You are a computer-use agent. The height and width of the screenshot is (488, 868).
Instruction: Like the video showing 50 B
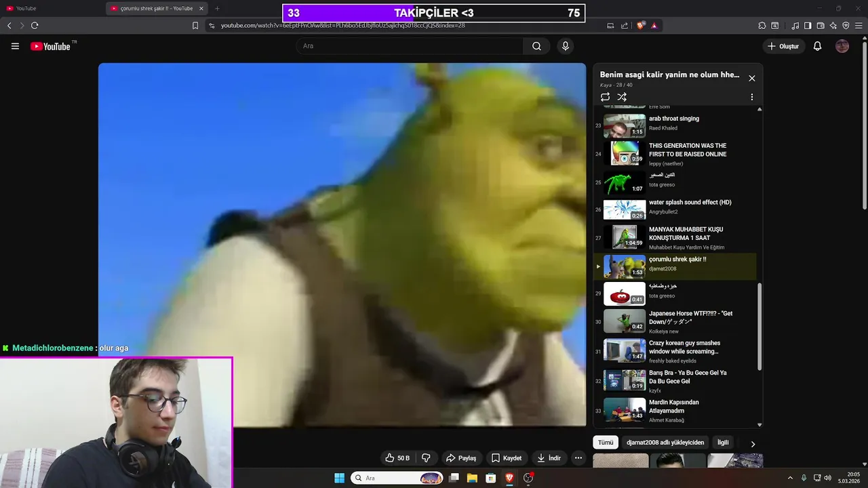pyautogui.click(x=397, y=458)
